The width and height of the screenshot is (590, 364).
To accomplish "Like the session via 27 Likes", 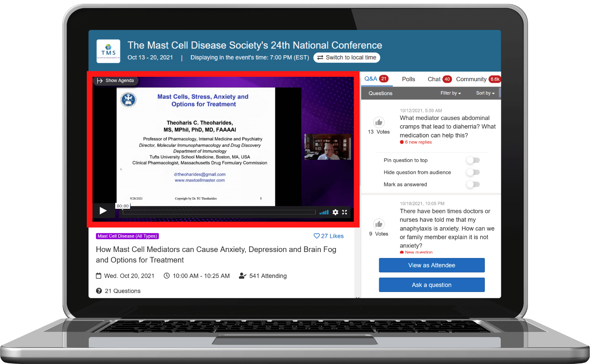I will pos(328,236).
